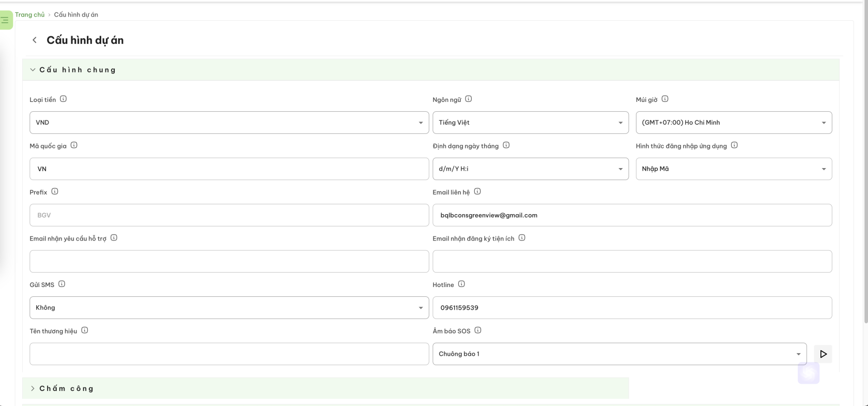Open the Âm báo SOS Chuông báo 1 dropdown
Screen dimensions: 868x406
pos(619,354)
